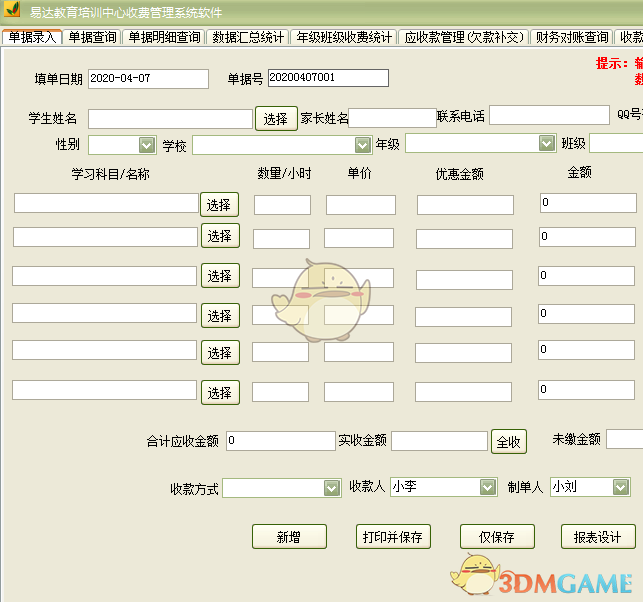This screenshot has width=643, height=602.
Task: Open the 财务对账查询 tab
Action: tap(572, 37)
